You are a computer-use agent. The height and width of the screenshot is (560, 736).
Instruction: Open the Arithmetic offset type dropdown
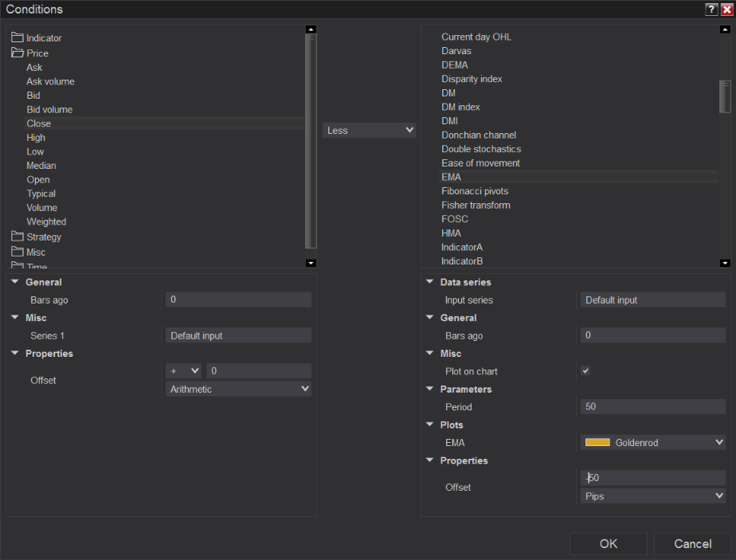coord(238,389)
